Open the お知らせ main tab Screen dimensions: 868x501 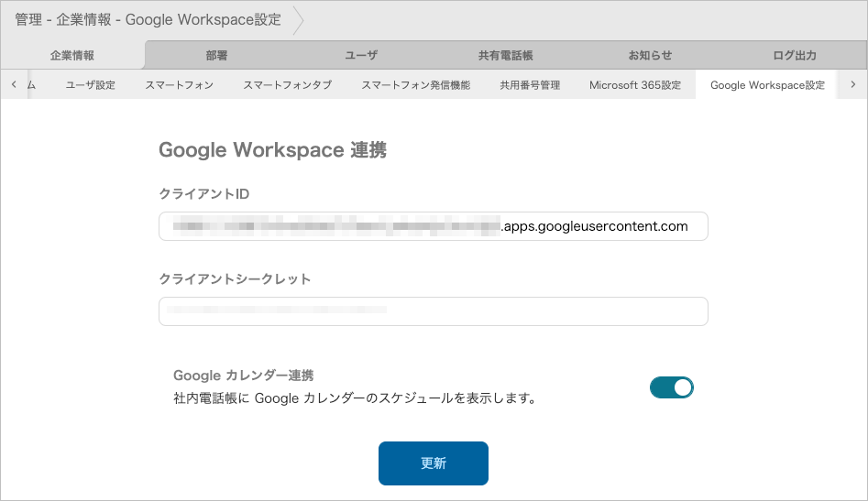[650, 56]
